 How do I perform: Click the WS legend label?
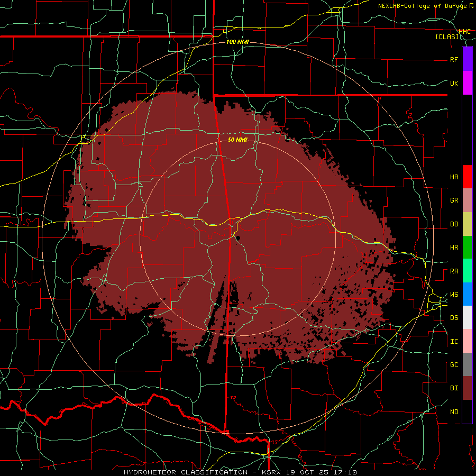(454, 295)
